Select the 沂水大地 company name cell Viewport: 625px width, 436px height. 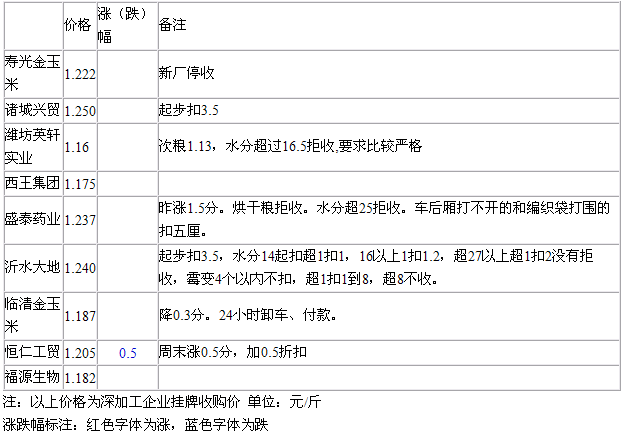pos(32,267)
